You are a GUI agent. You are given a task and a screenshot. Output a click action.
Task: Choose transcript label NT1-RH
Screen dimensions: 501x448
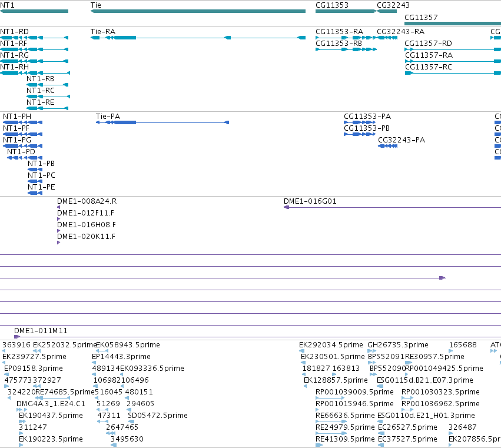click(14, 67)
